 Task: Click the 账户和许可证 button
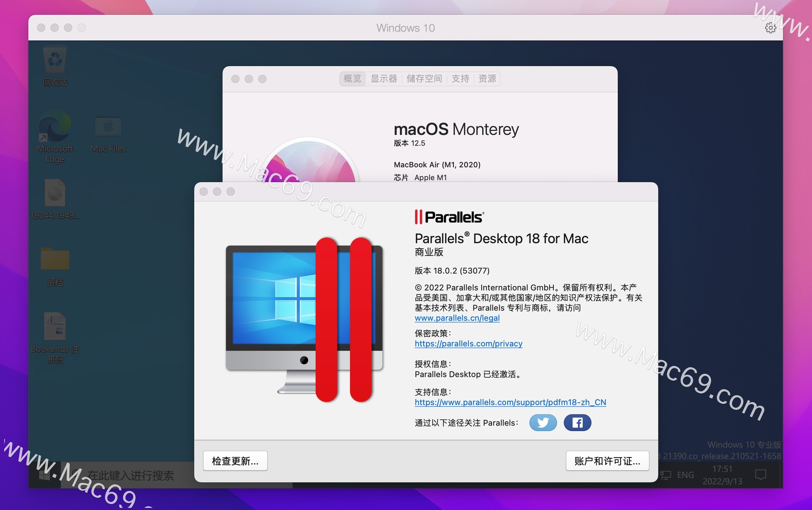pyautogui.click(x=607, y=461)
